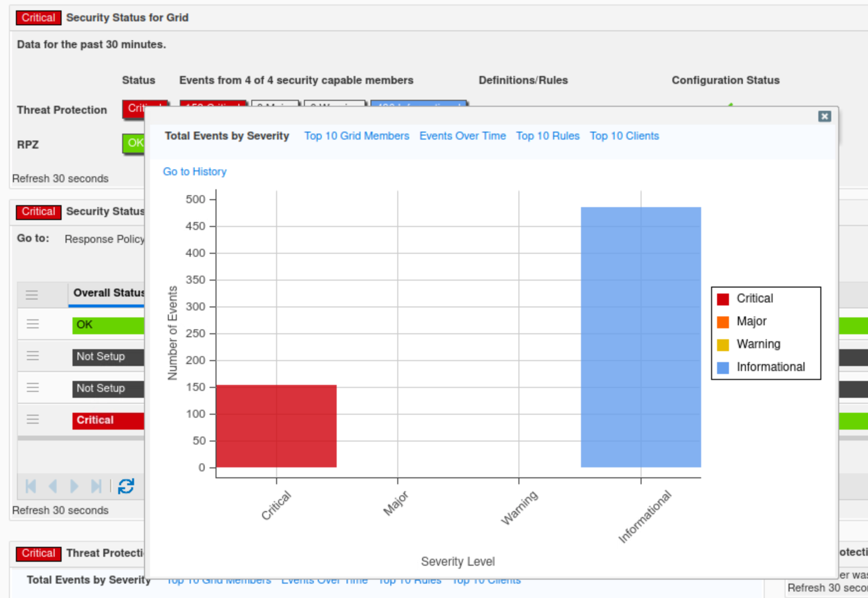Jump to last page using pager arrow
This screenshot has height=598, width=868.
96,486
